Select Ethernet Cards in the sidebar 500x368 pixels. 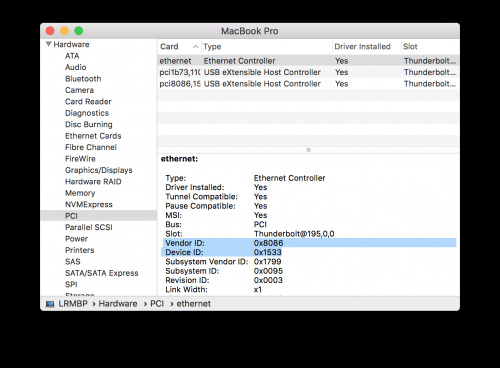93,136
